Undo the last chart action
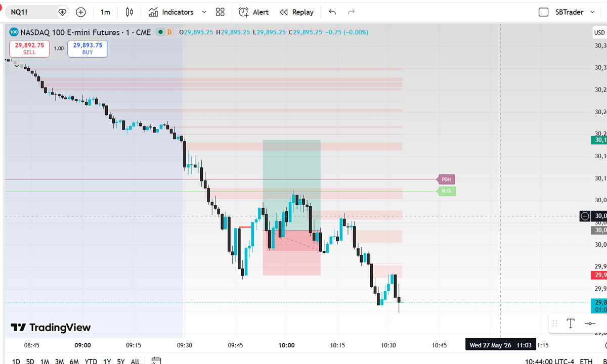Image resolution: width=607 pixels, height=364 pixels. (x=332, y=12)
